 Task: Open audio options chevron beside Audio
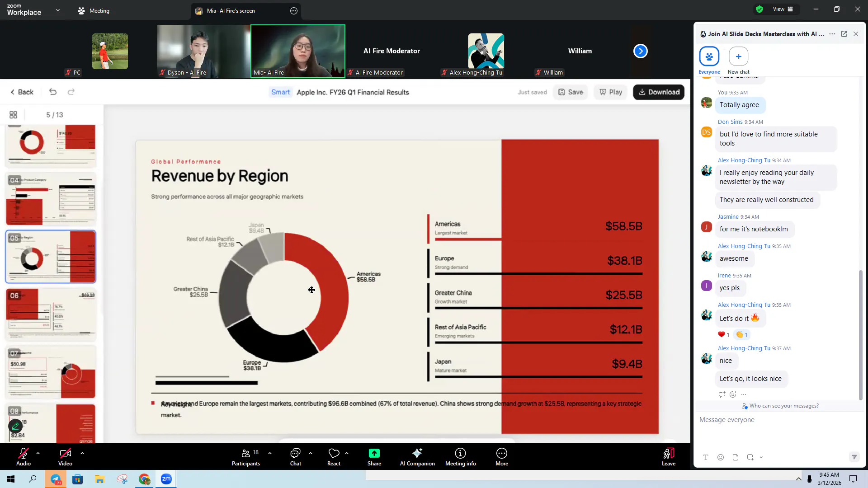[38, 453]
